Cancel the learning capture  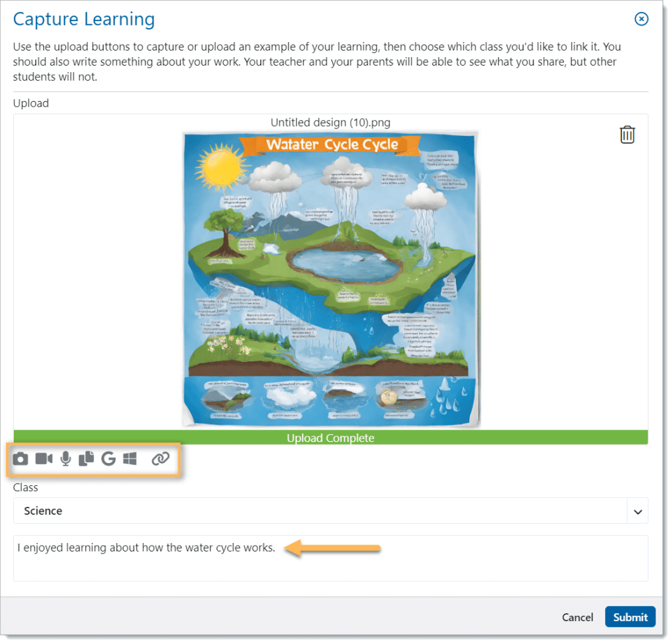pos(577,617)
